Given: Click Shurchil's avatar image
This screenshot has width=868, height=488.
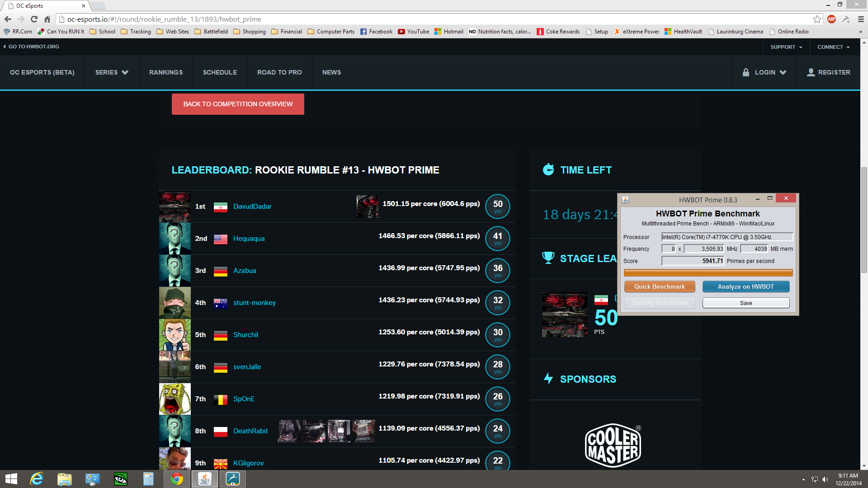Looking at the screenshot, I should [x=175, y=335].
